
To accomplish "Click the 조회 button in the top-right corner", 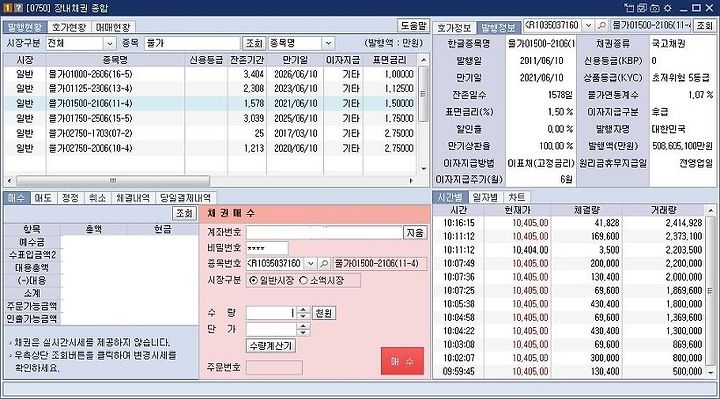I will pyautogui.click(x=704, y=25).
